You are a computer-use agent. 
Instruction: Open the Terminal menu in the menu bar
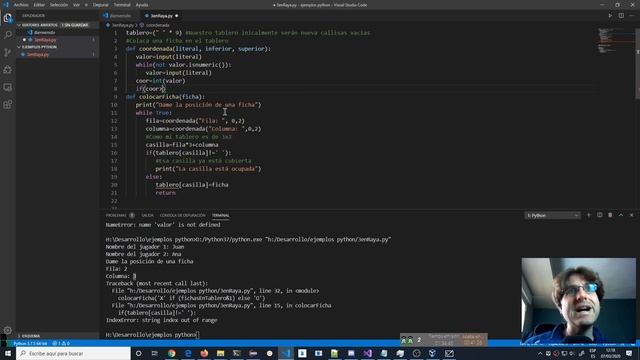pos(122,5)
